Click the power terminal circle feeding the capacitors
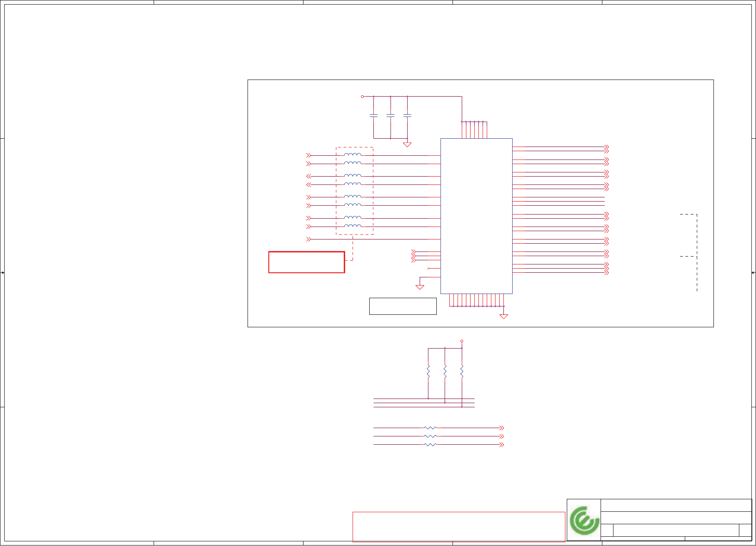The width and height of the screenshot is (756, 546). coord(362,97)
